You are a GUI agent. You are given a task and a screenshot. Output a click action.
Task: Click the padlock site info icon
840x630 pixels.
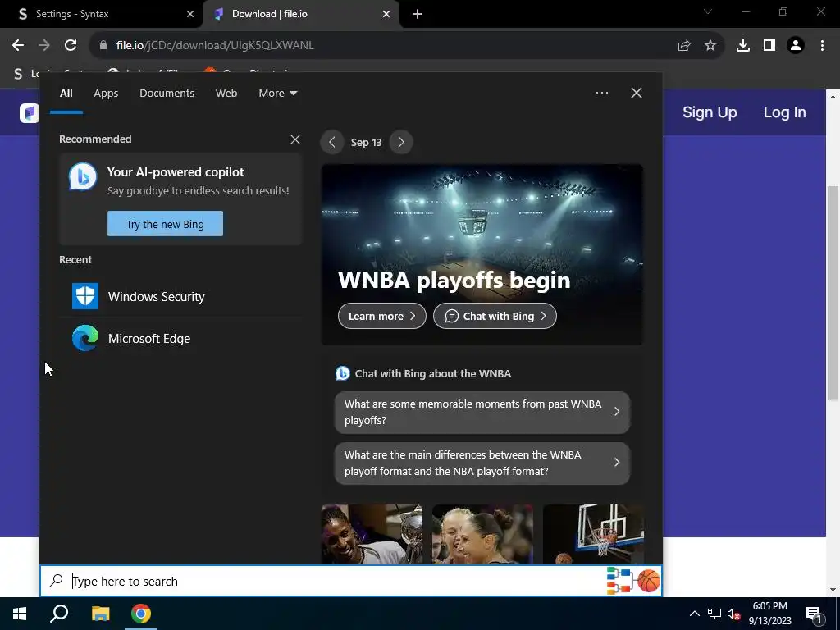[x=103, y=46]
